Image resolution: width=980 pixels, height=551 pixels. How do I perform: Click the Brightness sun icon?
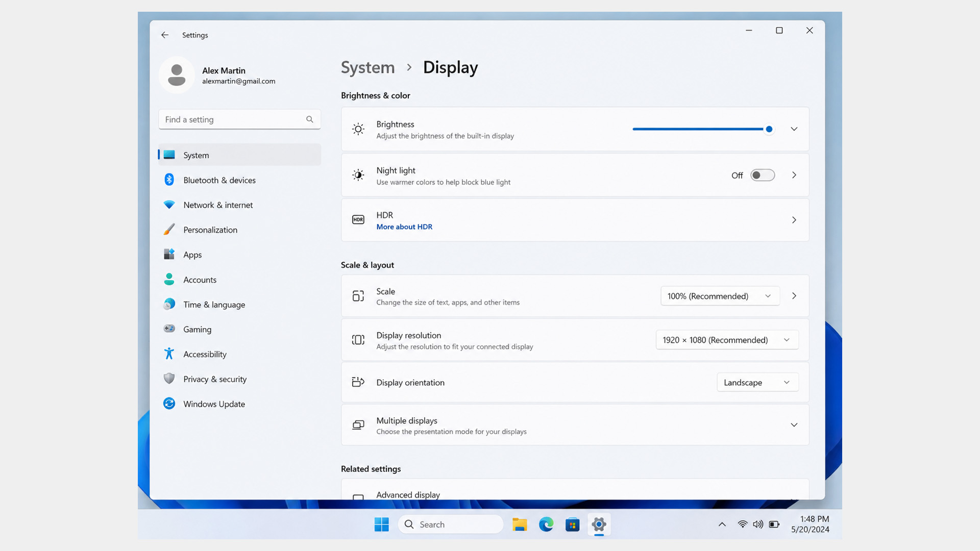pyautogui.click(x=358, y=129)
